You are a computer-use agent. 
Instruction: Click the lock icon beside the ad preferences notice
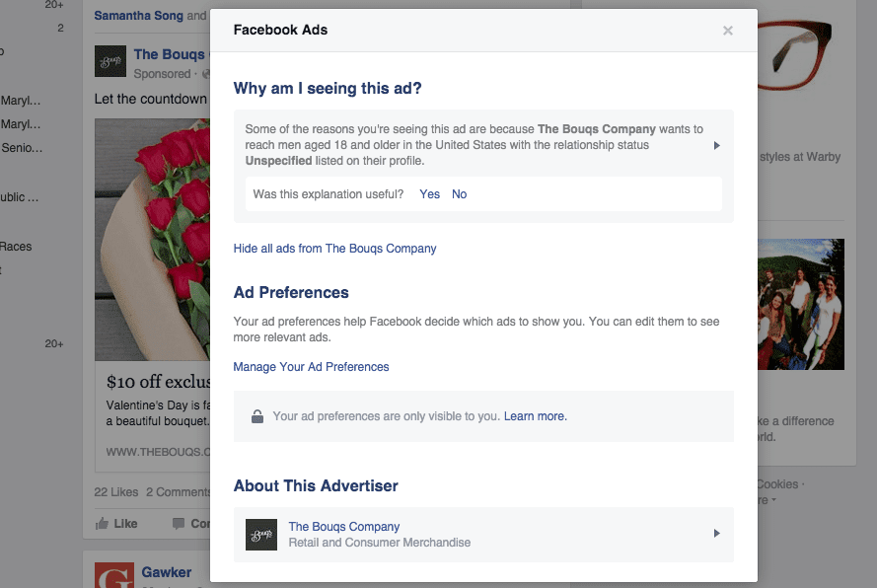click(258, 415)
